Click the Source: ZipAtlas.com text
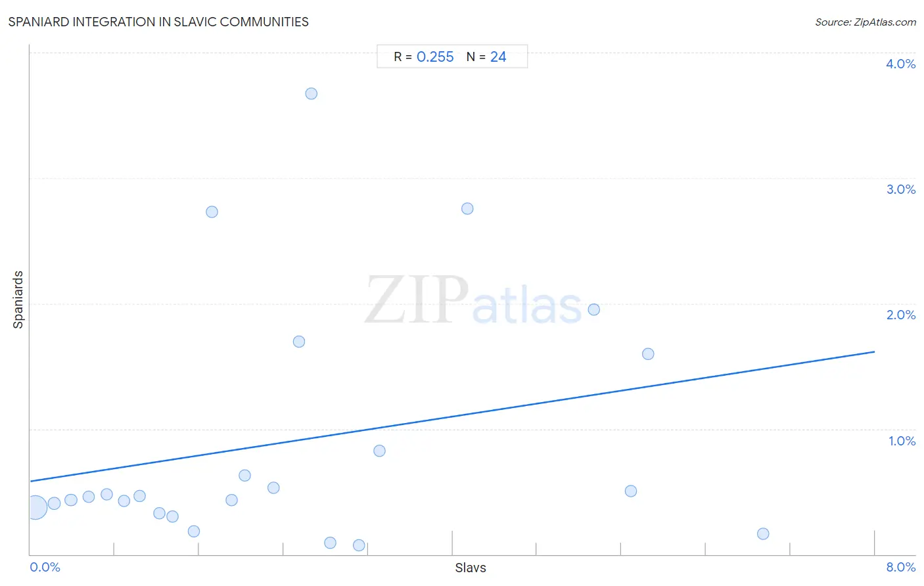 [866, 22]
